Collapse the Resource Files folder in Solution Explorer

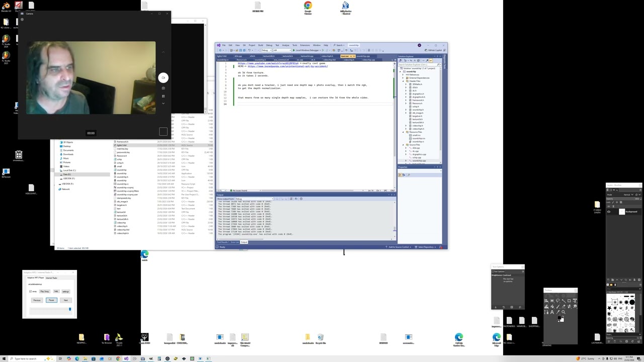(x=403, y=132)
